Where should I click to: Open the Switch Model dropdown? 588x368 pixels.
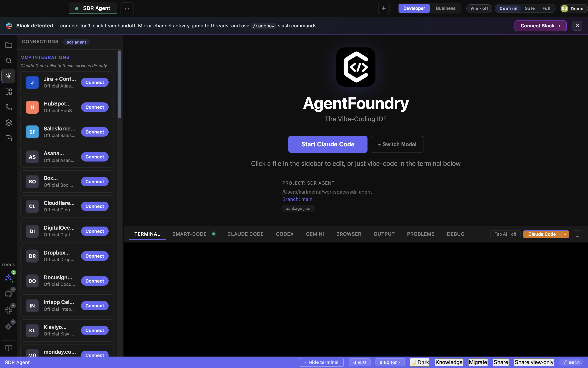[x=397, y=144]
